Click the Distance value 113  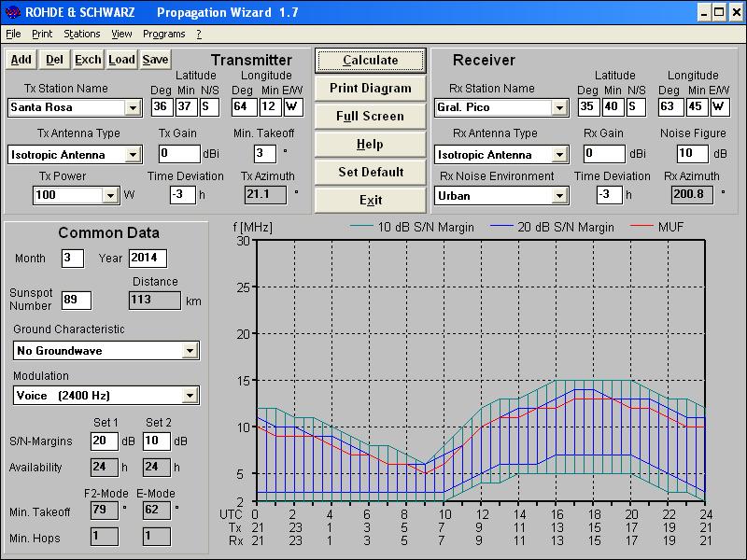pos(155,301)
